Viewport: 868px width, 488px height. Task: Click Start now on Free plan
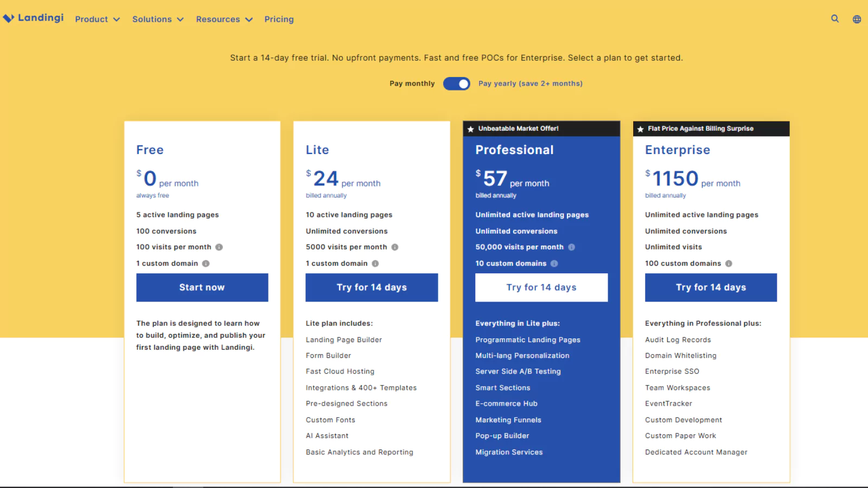[202, 287]
